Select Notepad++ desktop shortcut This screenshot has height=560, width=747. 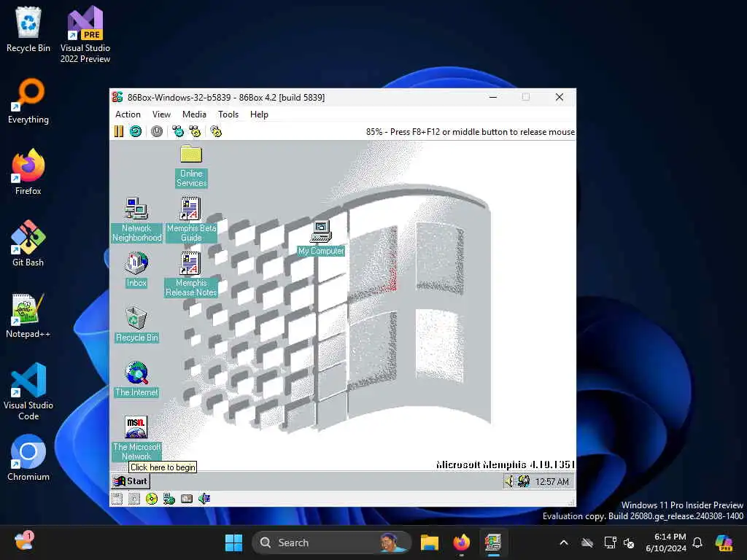tap(28, 315)
